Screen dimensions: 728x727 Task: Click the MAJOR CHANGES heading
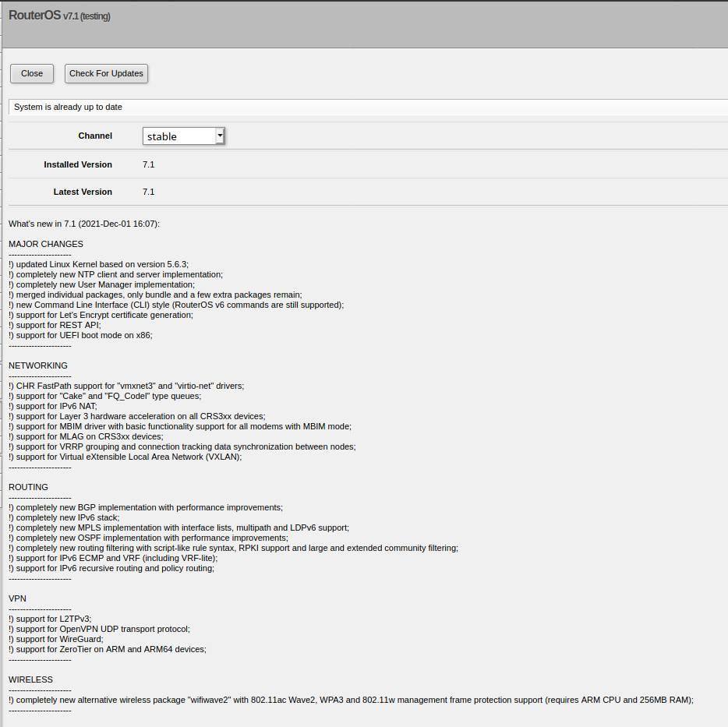pyautogui.click(x=46, y=244)
